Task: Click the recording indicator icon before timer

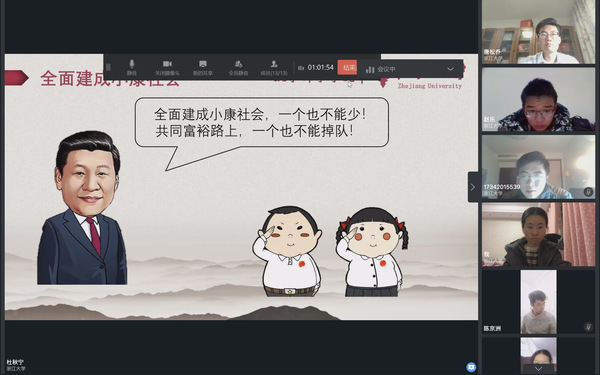Action: click(x=301, y=68)
